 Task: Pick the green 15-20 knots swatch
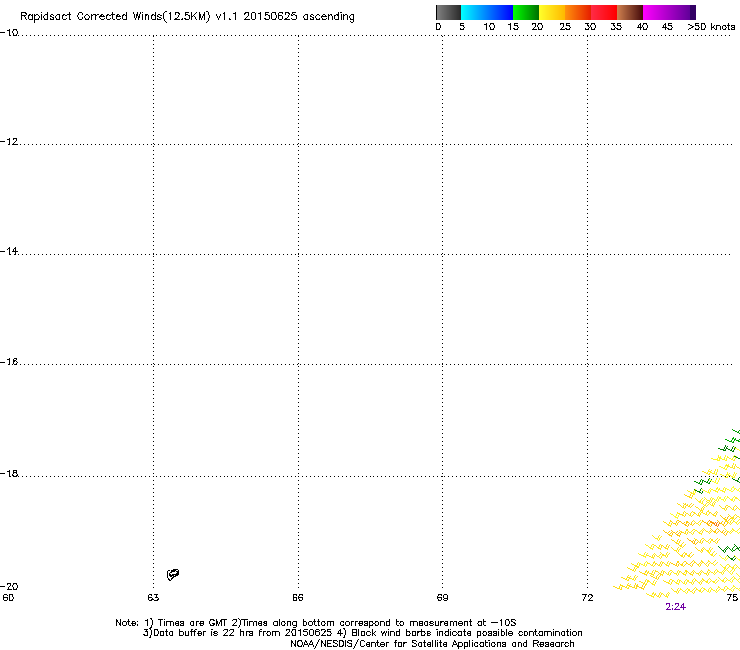point(526,12)
